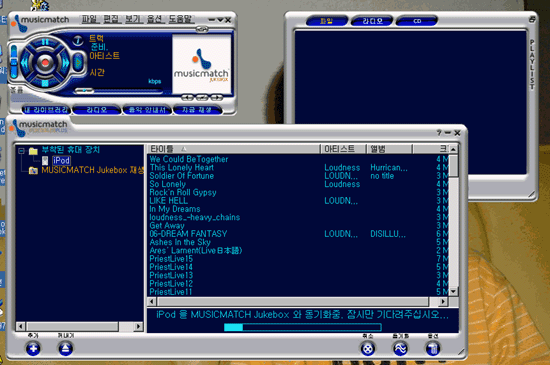Select track 'LIKE HELL'

(x=299, y=201)
